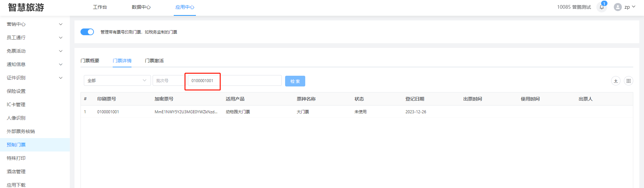The height and width of the screenshot is (188, 644).
Task: Toggle the printed ticket number management switch
Action: [x=87, y=32]
